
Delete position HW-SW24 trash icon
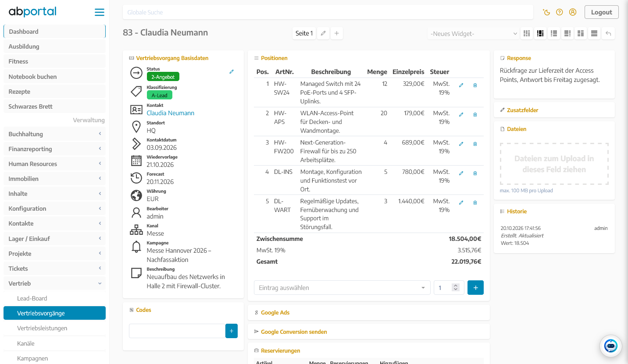click(x=475, y=85)
